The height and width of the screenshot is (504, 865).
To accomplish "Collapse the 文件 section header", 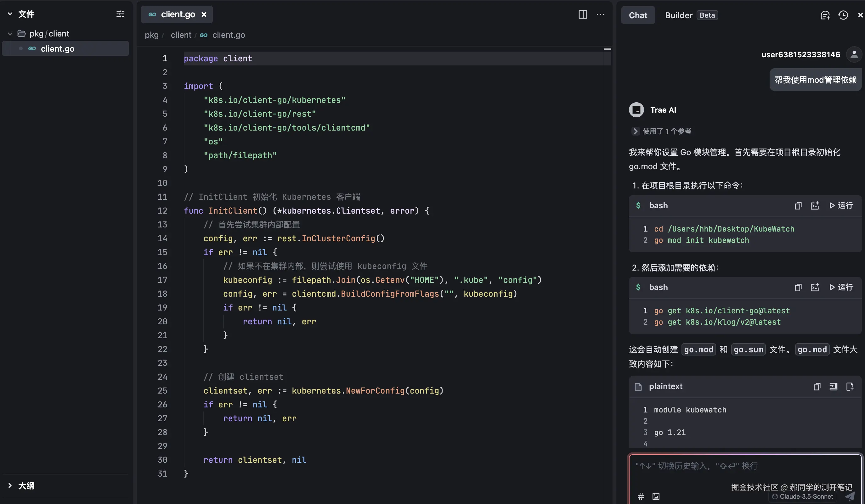I will click(x=10, y=14).
